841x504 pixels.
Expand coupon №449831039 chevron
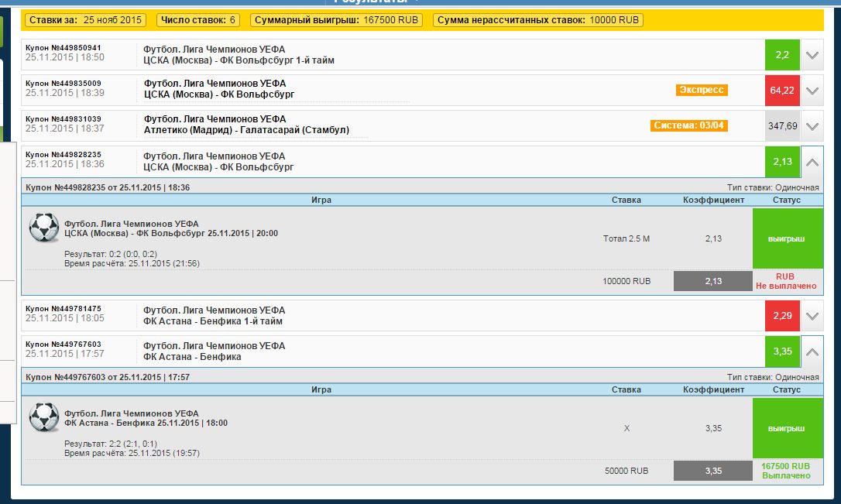tap(812, 126)
